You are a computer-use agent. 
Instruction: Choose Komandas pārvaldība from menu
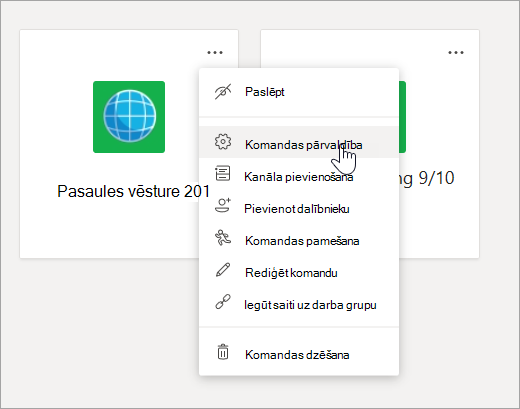coord(299,142)
